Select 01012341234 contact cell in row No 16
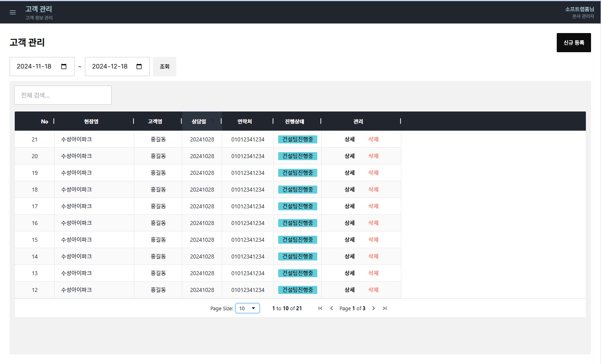This screenshot has width=601, height=364. pyautogui.click(x=248, y=223)
